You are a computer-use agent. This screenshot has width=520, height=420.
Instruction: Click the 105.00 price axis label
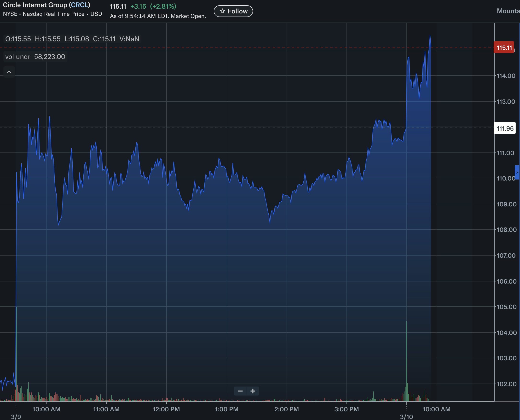(x=506, y=307)
